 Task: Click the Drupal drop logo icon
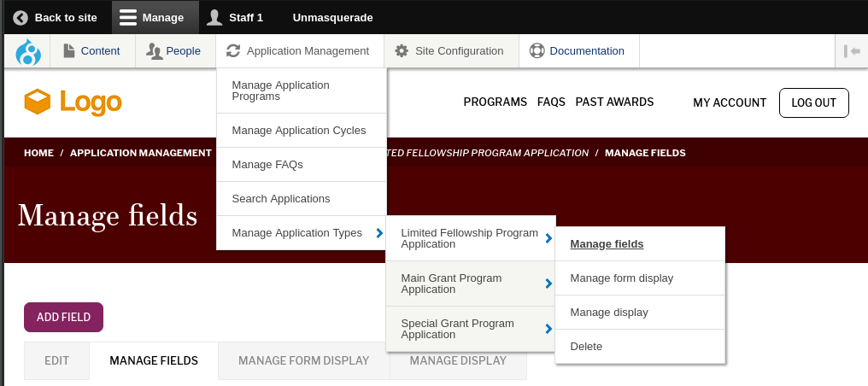[28, 51]
